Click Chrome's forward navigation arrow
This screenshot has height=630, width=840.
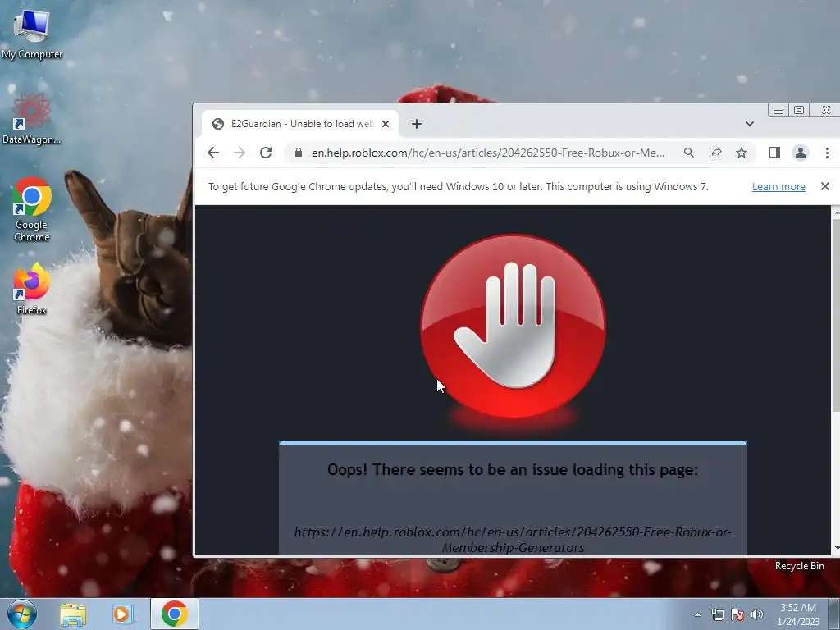(x=240, y=153)
